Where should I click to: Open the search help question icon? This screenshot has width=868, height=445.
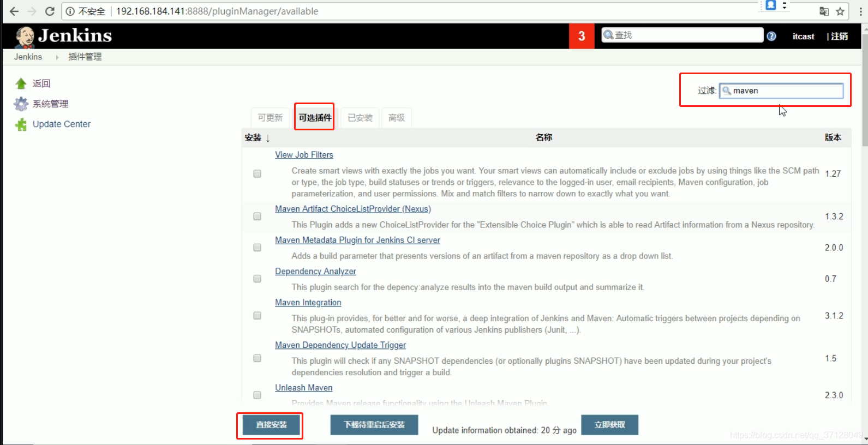pos(771,36)
